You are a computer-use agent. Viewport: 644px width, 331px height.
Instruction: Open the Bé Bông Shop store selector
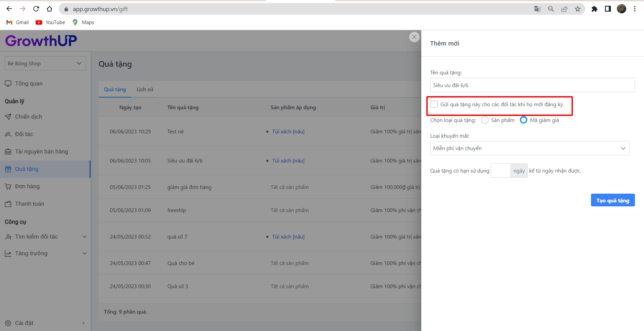[x=45, y=63]
